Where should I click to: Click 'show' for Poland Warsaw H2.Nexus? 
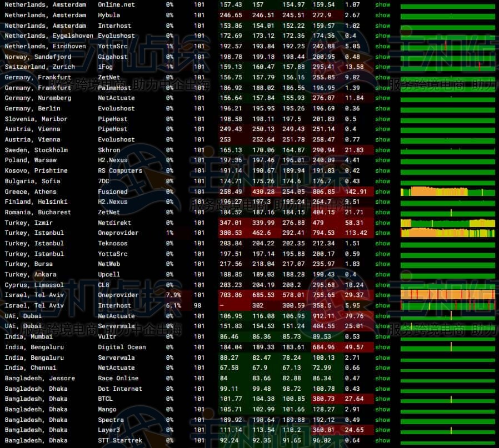(382, 160)
